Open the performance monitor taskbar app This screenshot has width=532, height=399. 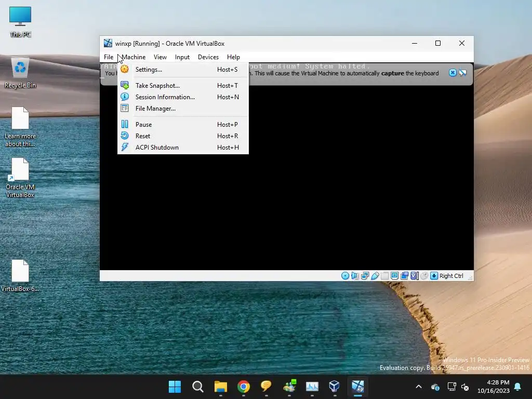pos(312,387)
